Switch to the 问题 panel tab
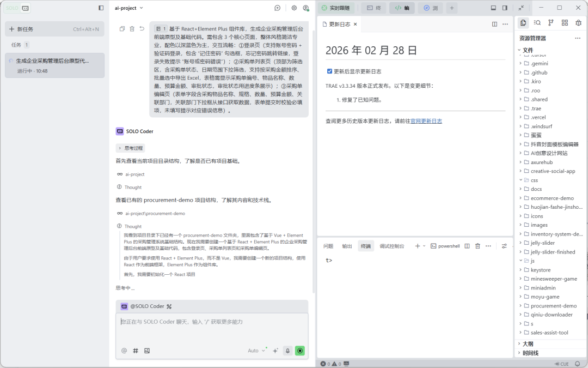This screenshot has width=588, height=368. pyautogui.click(x=328, y=246)
